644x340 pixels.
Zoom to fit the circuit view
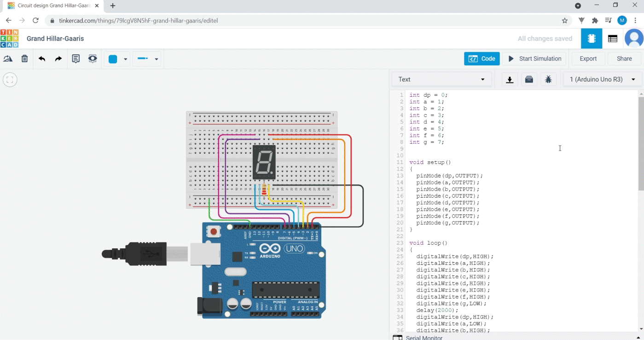click(x=10, y=80)
